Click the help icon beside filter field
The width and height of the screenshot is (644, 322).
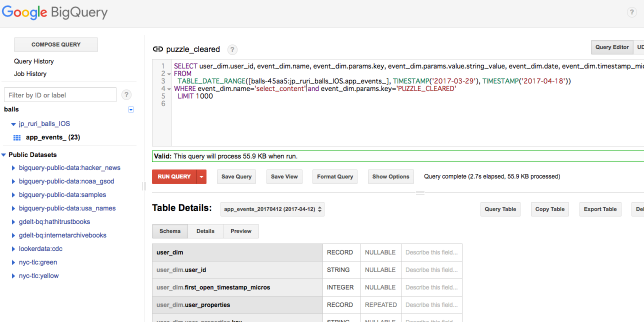(x=126, y=95)
